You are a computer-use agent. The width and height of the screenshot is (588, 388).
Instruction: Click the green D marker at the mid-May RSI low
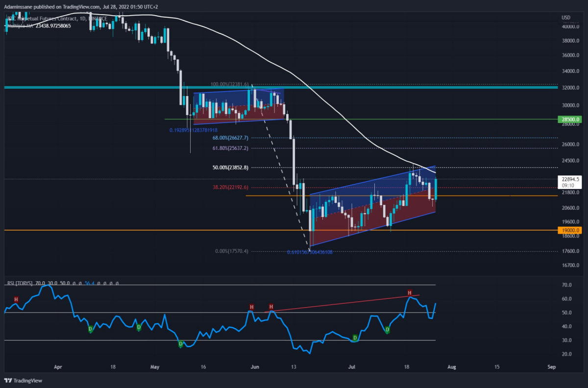pyautogui.click(x=180, y=344)
